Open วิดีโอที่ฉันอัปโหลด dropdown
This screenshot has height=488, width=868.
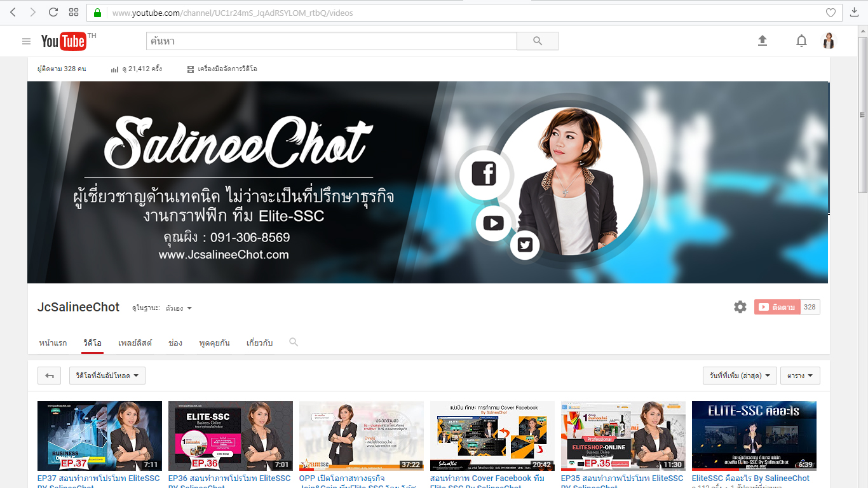[107, 376]
